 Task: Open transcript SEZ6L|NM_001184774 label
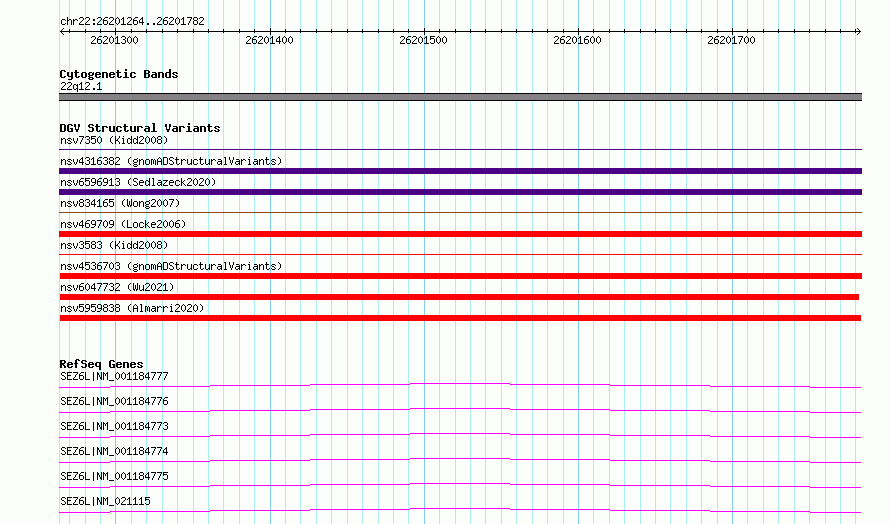(x=114, y=451)
